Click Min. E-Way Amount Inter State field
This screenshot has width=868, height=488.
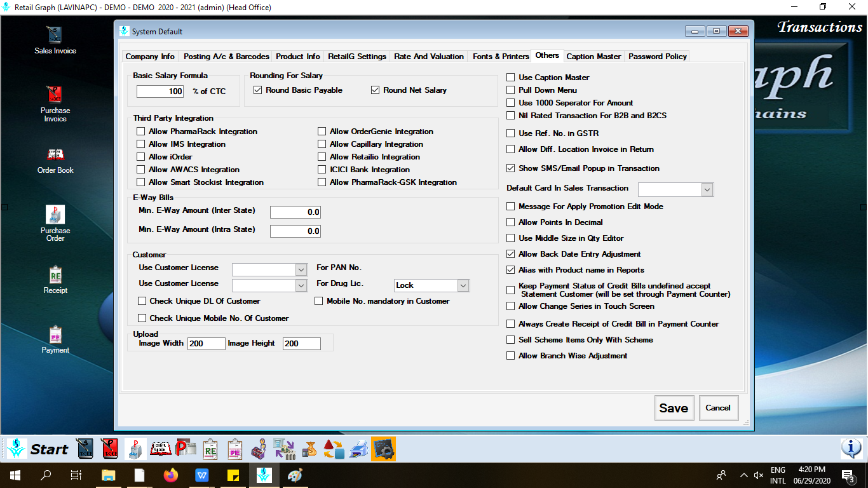[x=295, y=212]
